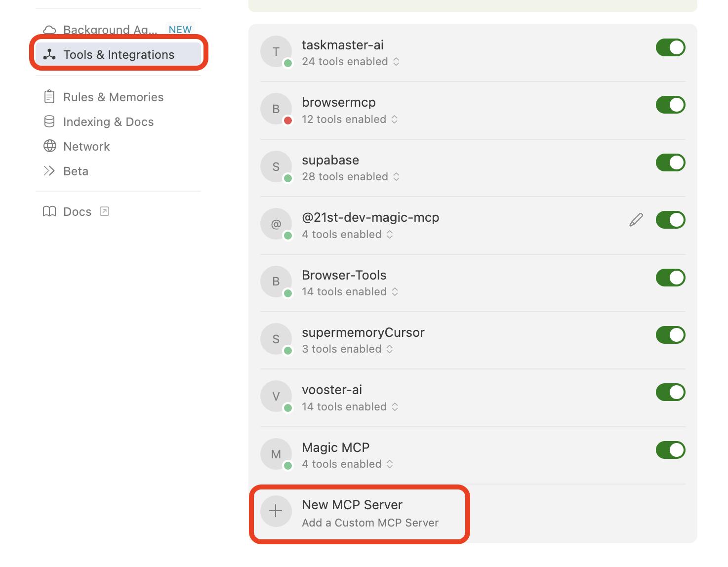Click the Magic MCP M avatar
The height and width of the screenshot is (567, 728).
(276, 454)
